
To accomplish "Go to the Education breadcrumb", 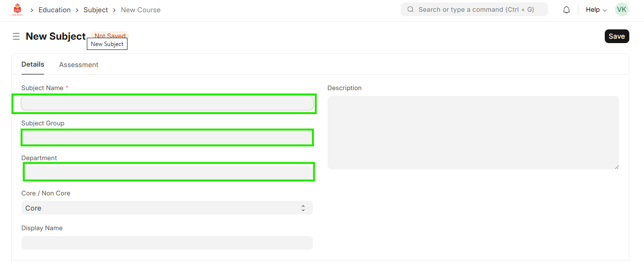I will (54, 10).
